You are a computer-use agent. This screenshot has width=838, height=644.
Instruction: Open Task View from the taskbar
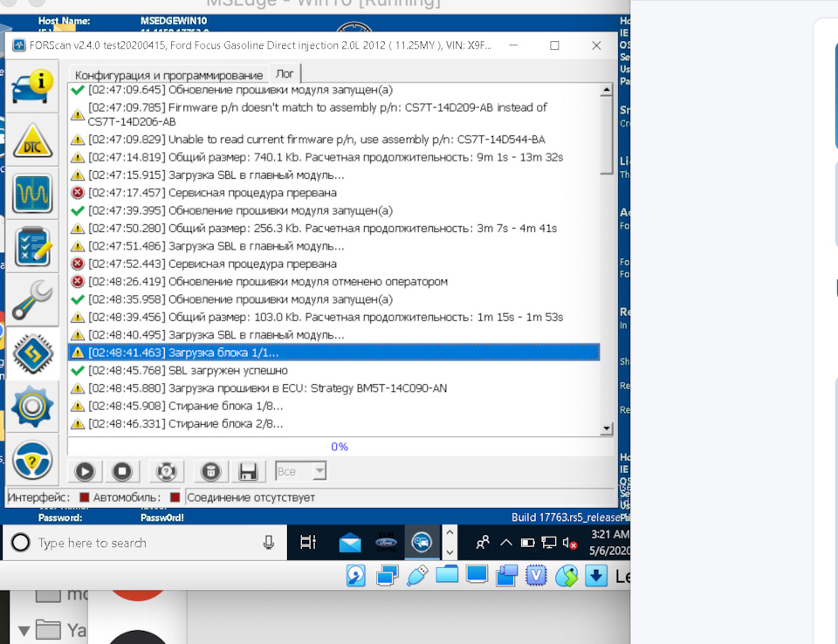point(308,543)
